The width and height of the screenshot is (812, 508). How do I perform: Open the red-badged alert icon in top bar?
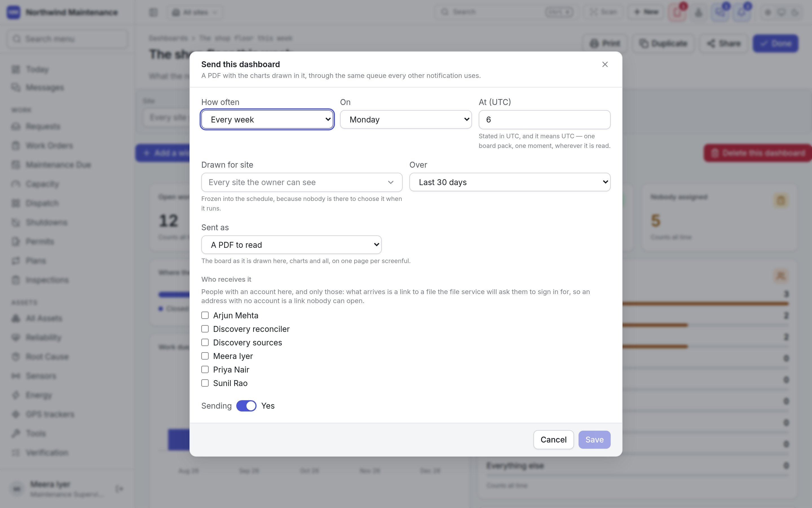tap(677, 13)
